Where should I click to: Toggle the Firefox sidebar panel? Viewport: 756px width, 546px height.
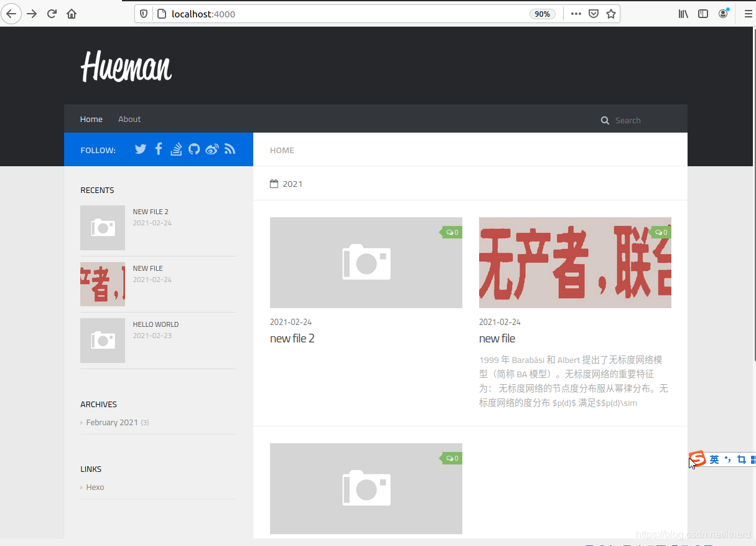pyautogui.click(x=702, y=13)
